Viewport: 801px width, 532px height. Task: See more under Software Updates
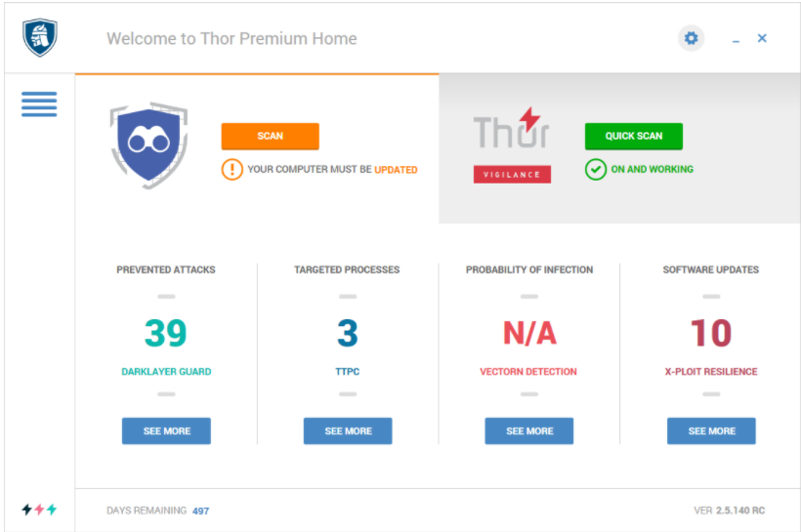711,430
